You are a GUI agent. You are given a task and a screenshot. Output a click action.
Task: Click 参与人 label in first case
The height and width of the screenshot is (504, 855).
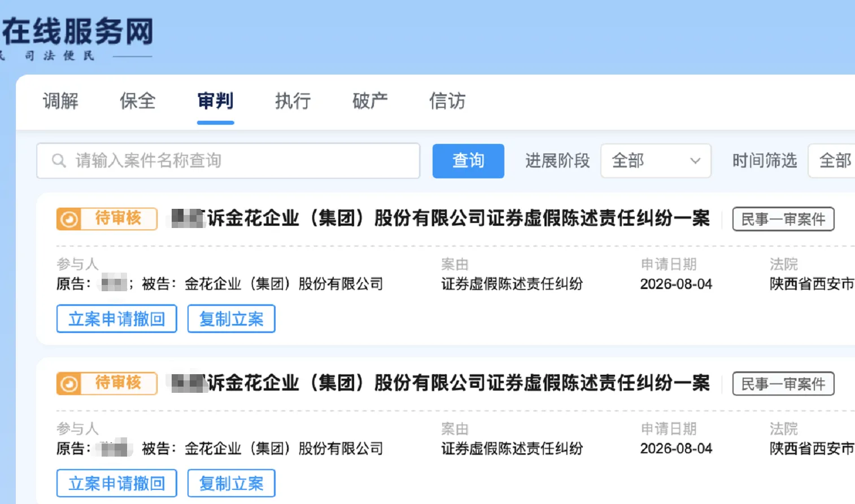click(x=77, y=264)
